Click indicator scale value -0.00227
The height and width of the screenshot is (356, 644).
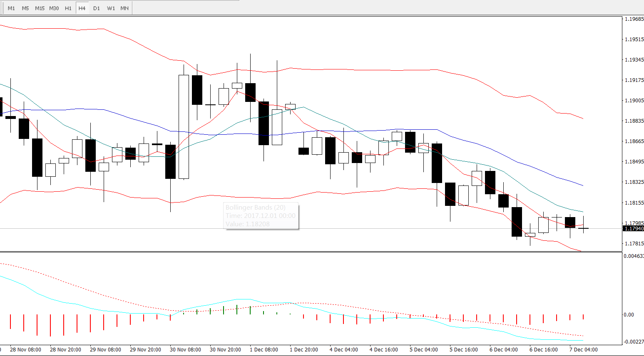[x=634, y=342]
